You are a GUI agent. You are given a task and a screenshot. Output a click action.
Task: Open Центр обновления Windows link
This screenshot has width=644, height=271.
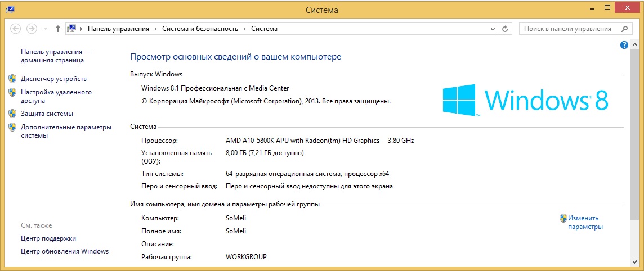click(x=65, y=251)
